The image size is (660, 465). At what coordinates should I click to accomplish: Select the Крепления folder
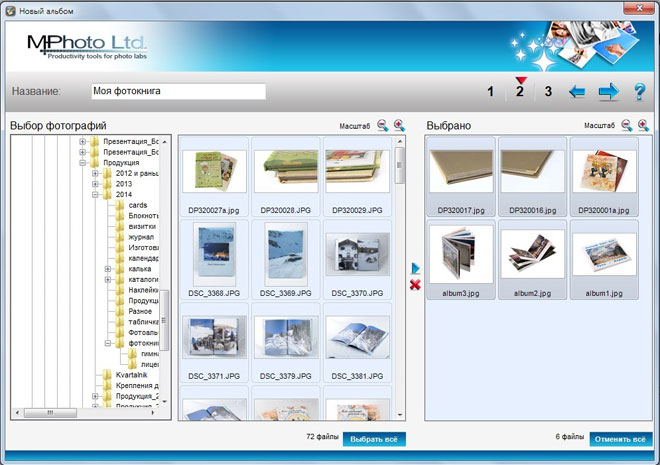137,385
